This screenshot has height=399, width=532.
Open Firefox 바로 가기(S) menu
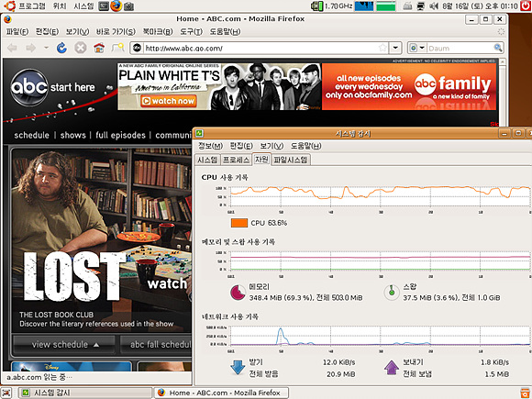pyautogui.click(x=116, y=31)
